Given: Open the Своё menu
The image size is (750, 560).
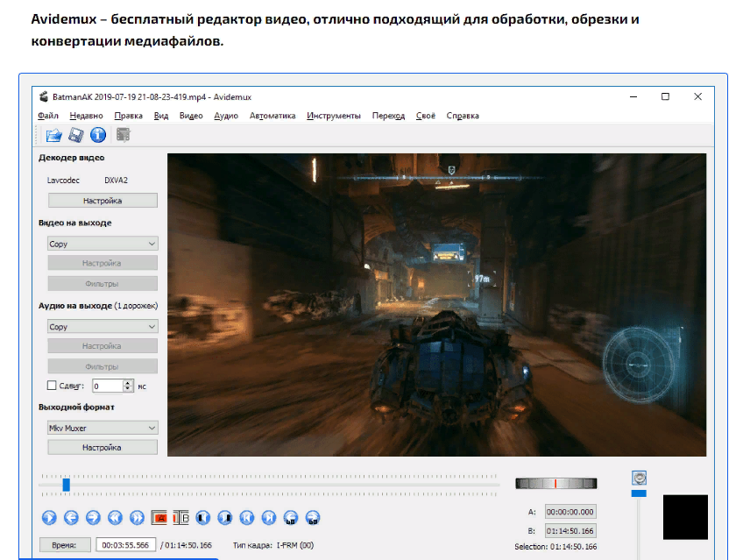Looking at the screenshot, I should coord(425,116).
